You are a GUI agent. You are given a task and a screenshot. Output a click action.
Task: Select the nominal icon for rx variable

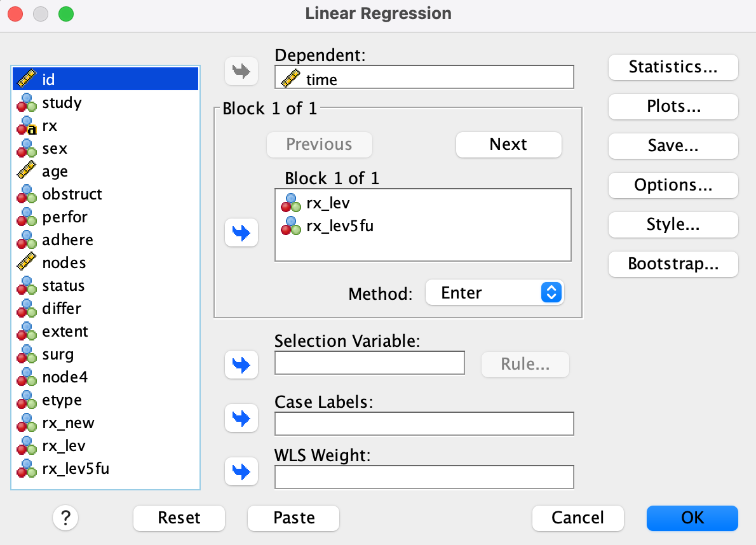(27, 126)
